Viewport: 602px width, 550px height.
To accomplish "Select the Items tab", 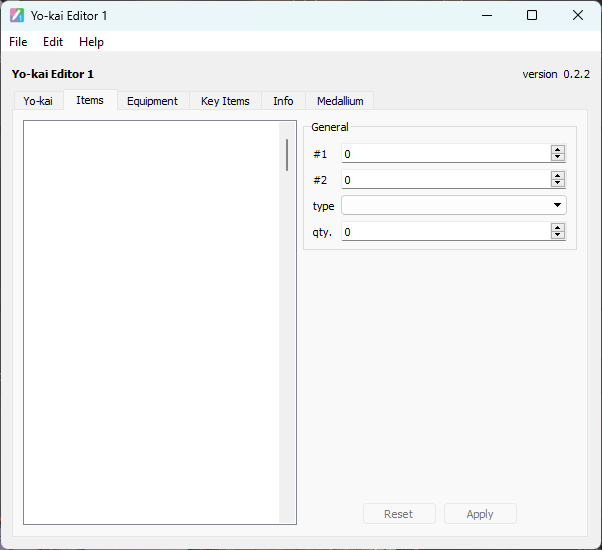I will [x=90, y=100].
